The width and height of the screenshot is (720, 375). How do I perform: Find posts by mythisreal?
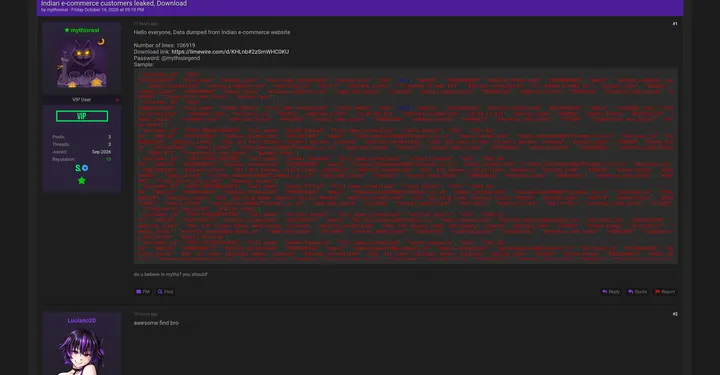click(x=165, y=291)
